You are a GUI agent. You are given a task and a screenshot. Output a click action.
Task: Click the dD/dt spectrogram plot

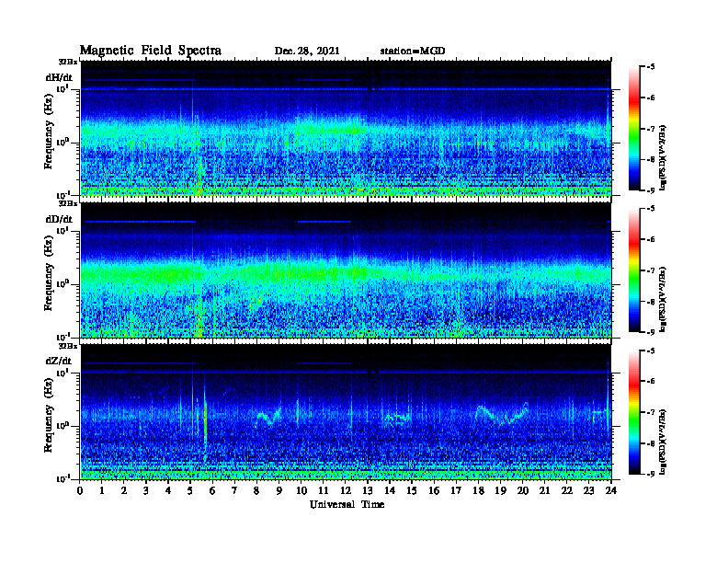pos(346,270)
